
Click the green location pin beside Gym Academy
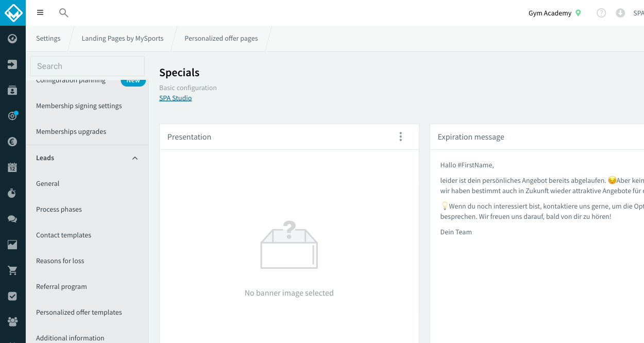click(x=578, y=13)
